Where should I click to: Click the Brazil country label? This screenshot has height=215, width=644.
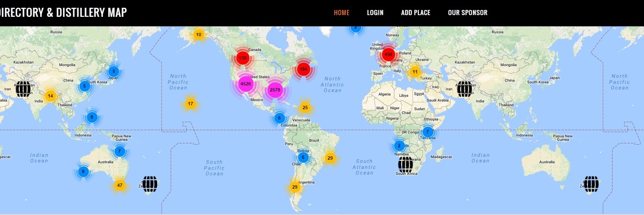tap(314, 140)
